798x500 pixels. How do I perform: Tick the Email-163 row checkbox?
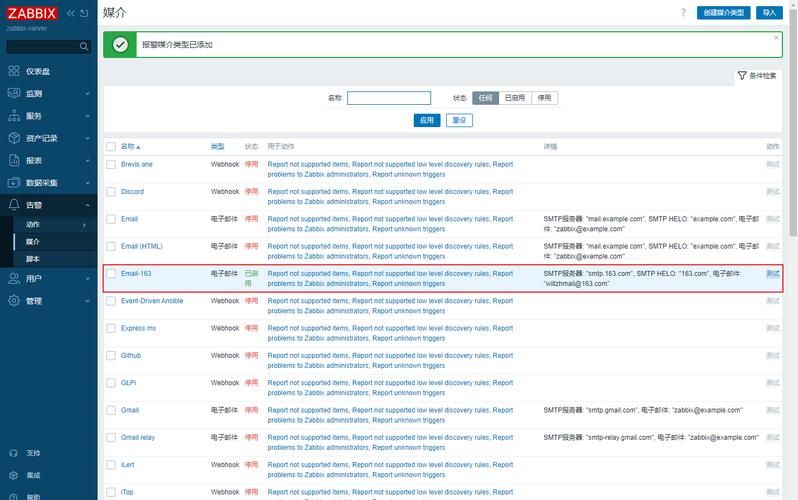pos(111,273)
